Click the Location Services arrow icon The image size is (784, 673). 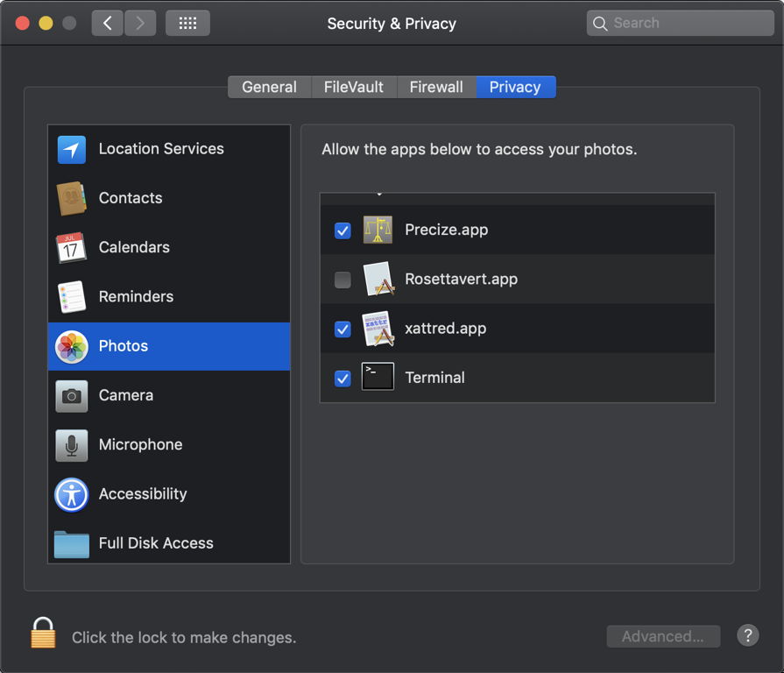72,149
